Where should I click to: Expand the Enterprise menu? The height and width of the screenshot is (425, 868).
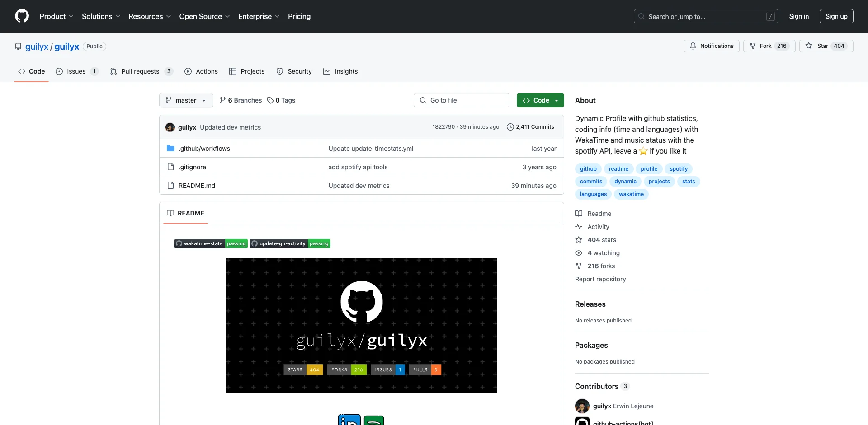tap(259, 16)
